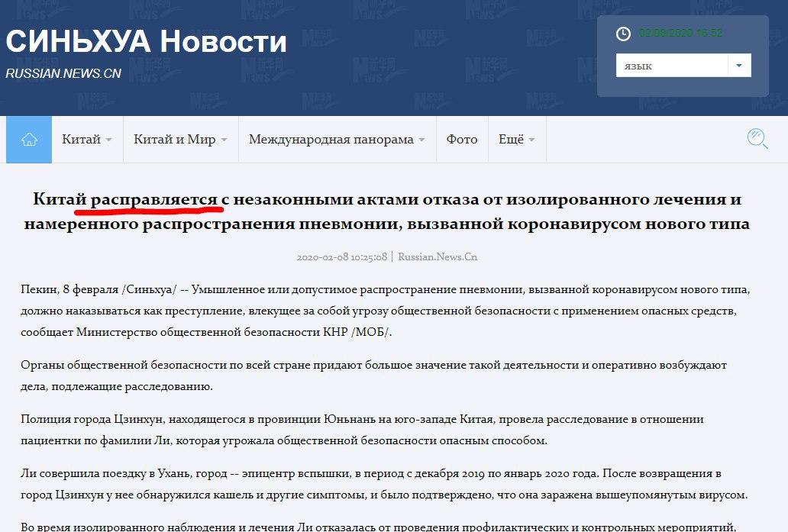Open search with the magnifier icon
788x532 pixels.
click(x=757, y=138)
